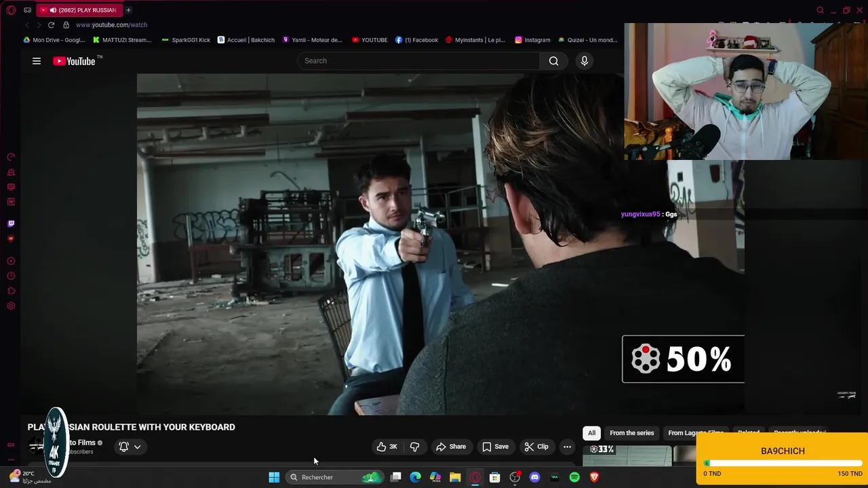This screenshot has height=488, width=868.
Task: Click the browser address bar URL
Action: tap(111, 25)
